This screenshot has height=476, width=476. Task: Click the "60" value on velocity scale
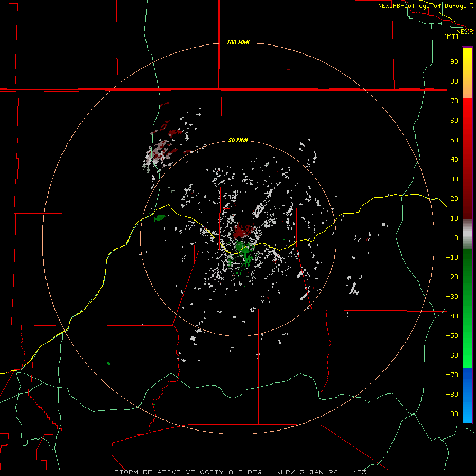454,120
